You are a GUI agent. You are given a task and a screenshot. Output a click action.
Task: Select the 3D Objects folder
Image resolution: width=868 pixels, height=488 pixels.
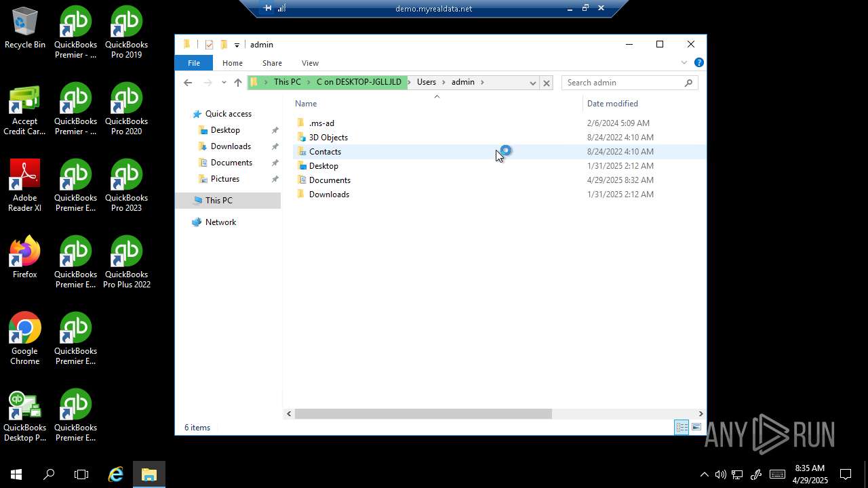pos(328,138)
